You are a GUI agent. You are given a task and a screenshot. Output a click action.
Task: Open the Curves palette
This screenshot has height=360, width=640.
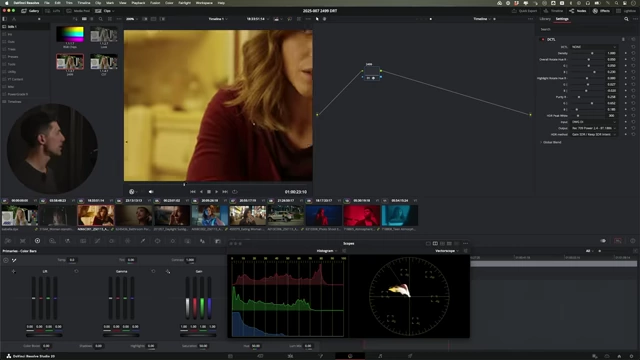pos(98,241)
